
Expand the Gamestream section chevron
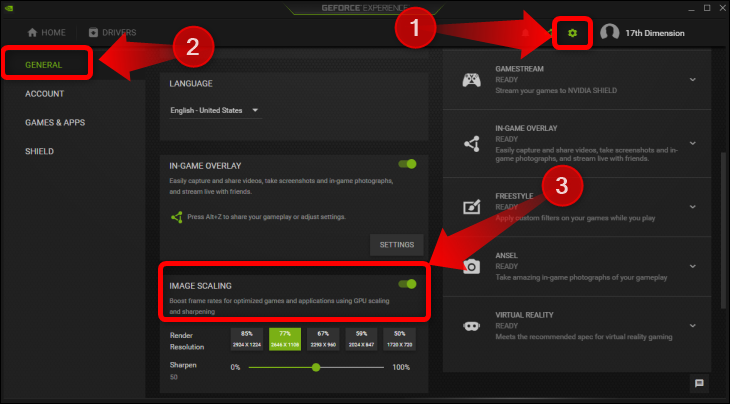[693, 80]
